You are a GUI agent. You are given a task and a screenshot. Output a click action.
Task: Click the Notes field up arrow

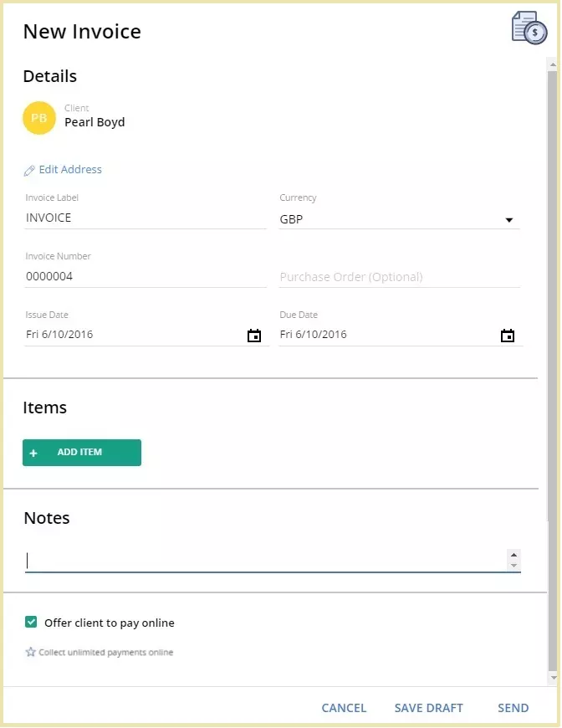point(513,555)
